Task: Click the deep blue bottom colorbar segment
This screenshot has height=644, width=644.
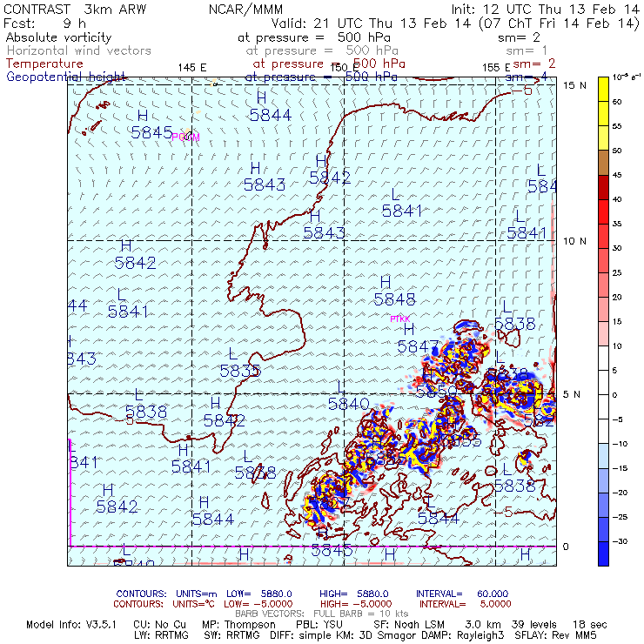Action: click(x=603, y=553)
